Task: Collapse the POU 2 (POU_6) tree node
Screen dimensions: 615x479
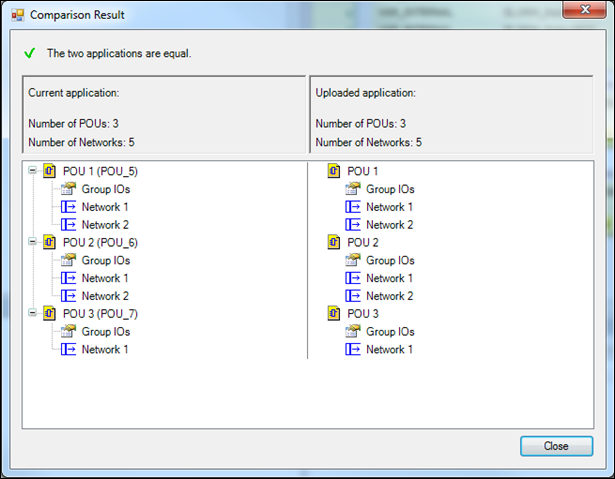Action: tap(33, 242)
